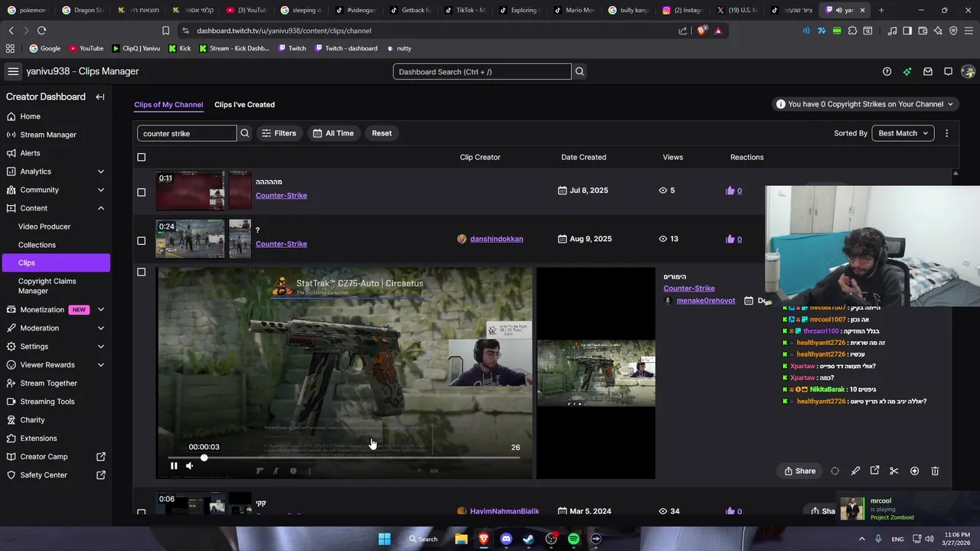Open Spotify from the Windows taskbar
The image size is (980, 551).
click(x=573, y=539)
